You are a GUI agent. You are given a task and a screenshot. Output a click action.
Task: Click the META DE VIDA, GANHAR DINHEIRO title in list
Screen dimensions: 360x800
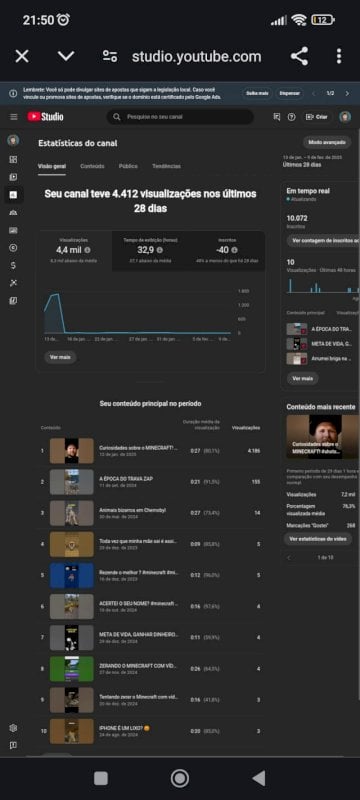click(139, 634)
